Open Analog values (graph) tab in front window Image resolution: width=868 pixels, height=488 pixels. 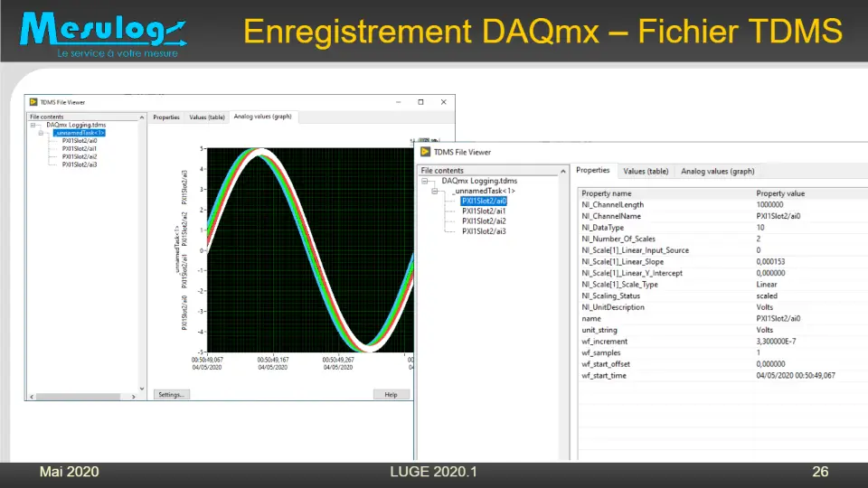(717, 172)
